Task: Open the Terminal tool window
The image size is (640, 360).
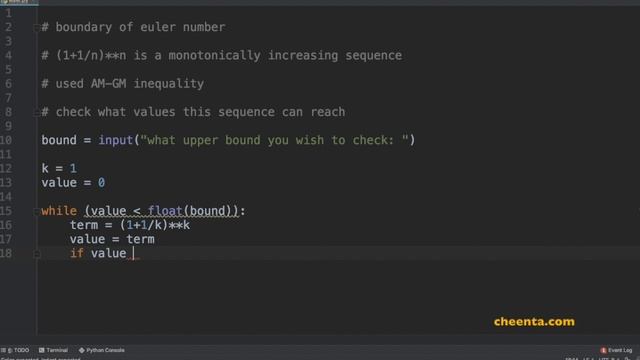Action: 53,350
